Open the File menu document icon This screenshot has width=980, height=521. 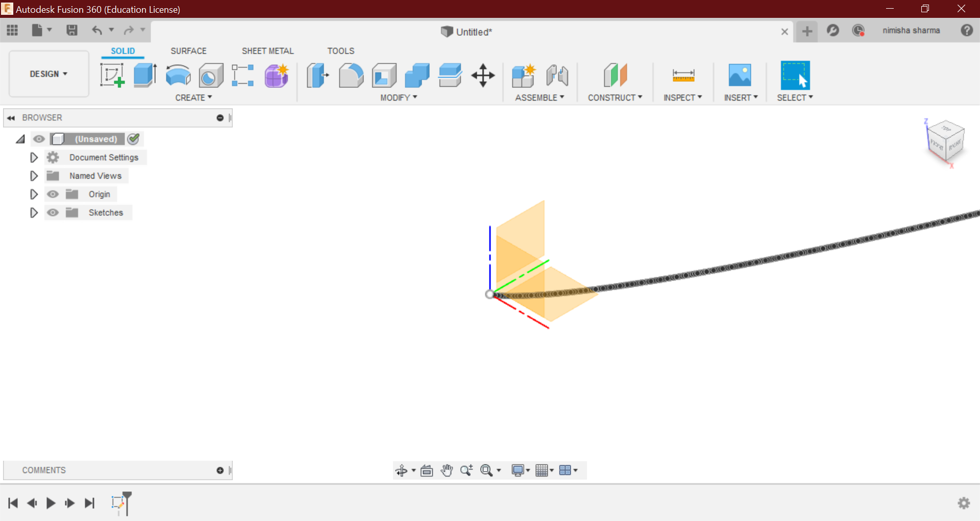pyautogui.click(x=37, y=31)
